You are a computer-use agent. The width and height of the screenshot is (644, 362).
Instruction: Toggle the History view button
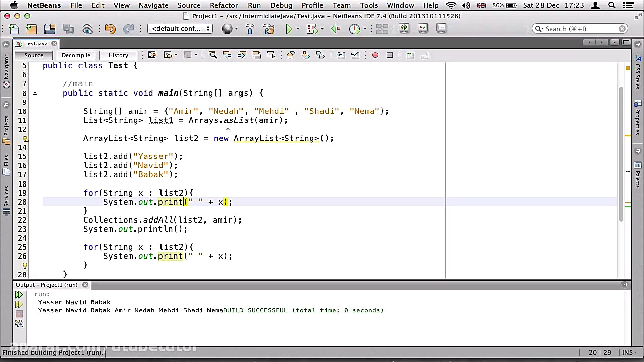click(118, 55)
